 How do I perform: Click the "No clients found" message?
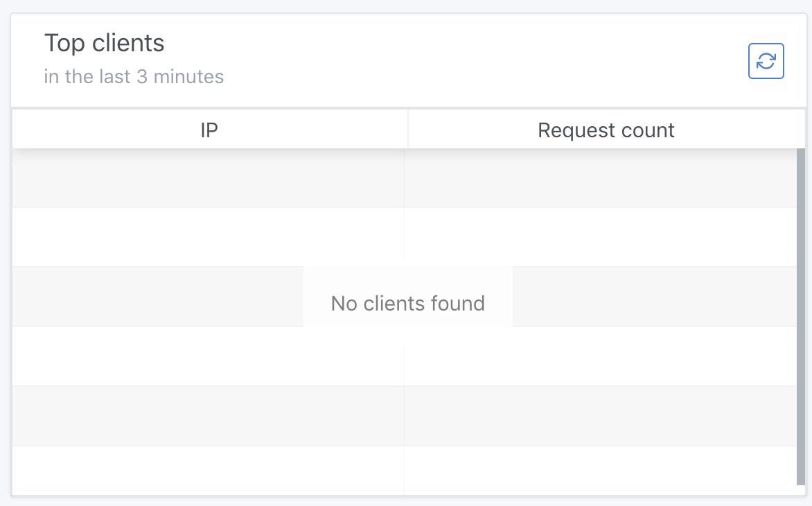pos(408,303)
